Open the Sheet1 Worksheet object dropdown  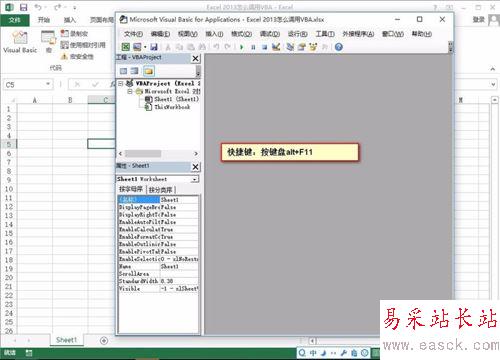tap(194, 179)
